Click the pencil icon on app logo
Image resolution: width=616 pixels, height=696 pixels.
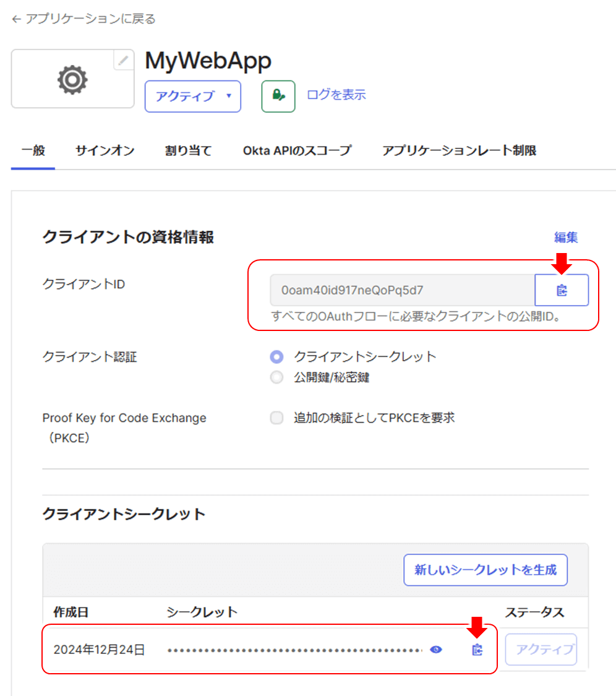[x=124, y=60]
